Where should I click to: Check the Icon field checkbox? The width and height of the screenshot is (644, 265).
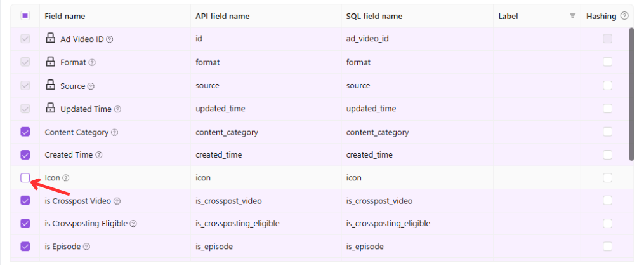tap(25, 178)
